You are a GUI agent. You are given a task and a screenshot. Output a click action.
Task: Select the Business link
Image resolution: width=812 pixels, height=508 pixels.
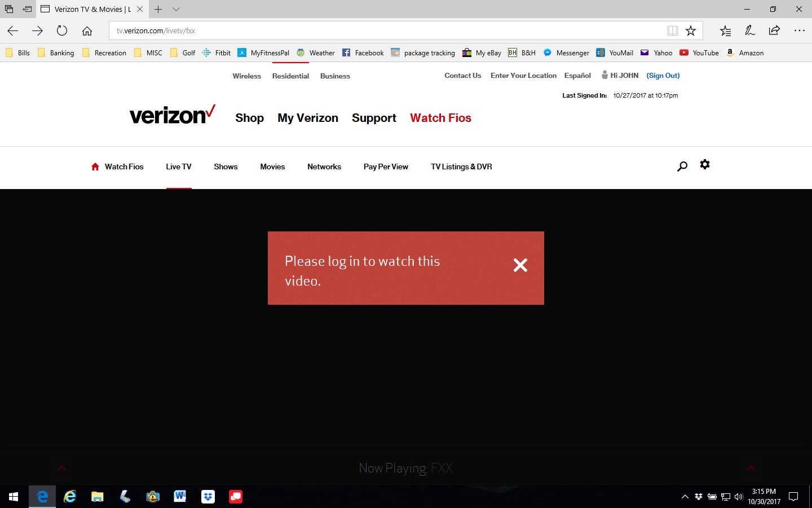(335, 76)
